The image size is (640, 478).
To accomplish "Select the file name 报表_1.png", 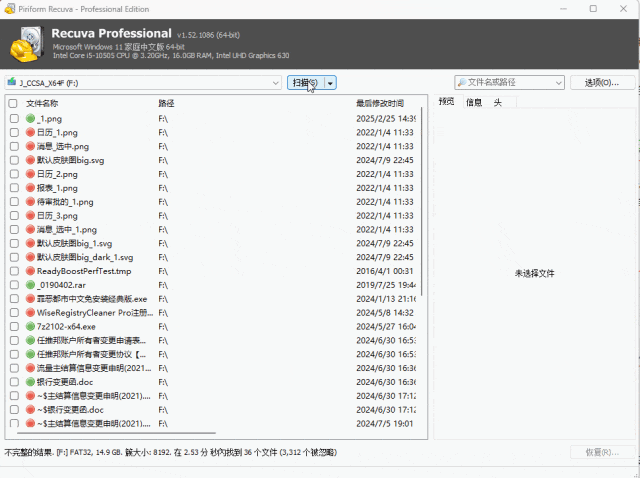I will 57,188.
